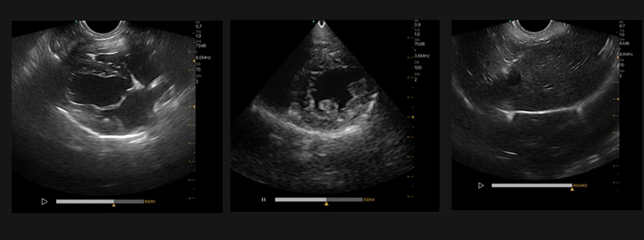Seek on the middle clip progress bar
Screen dimensions: 644x240
point(319,200)
